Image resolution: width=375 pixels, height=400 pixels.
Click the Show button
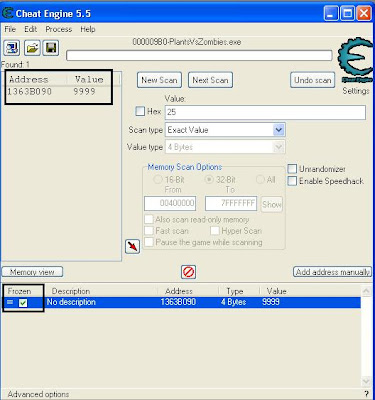(272, 204)
